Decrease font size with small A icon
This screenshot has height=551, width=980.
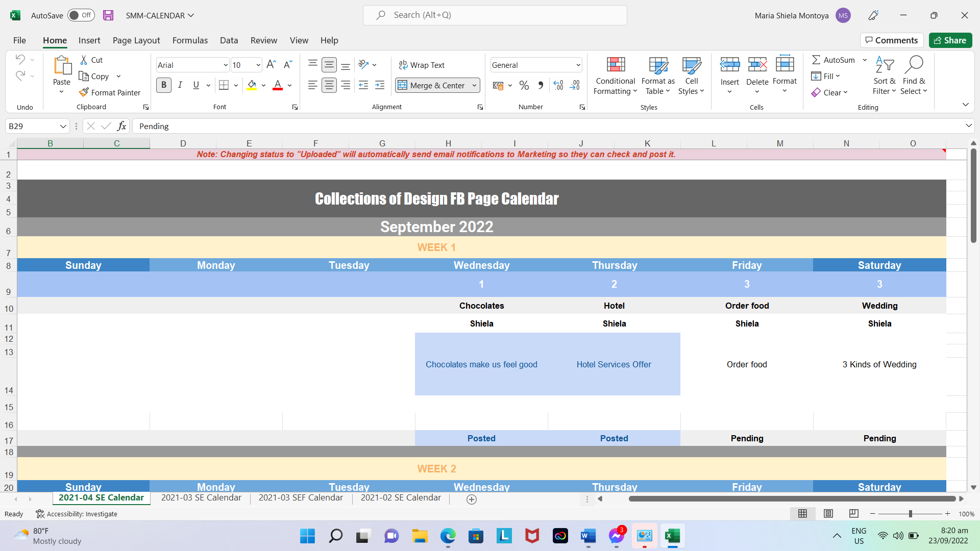[x=288, y=64]
